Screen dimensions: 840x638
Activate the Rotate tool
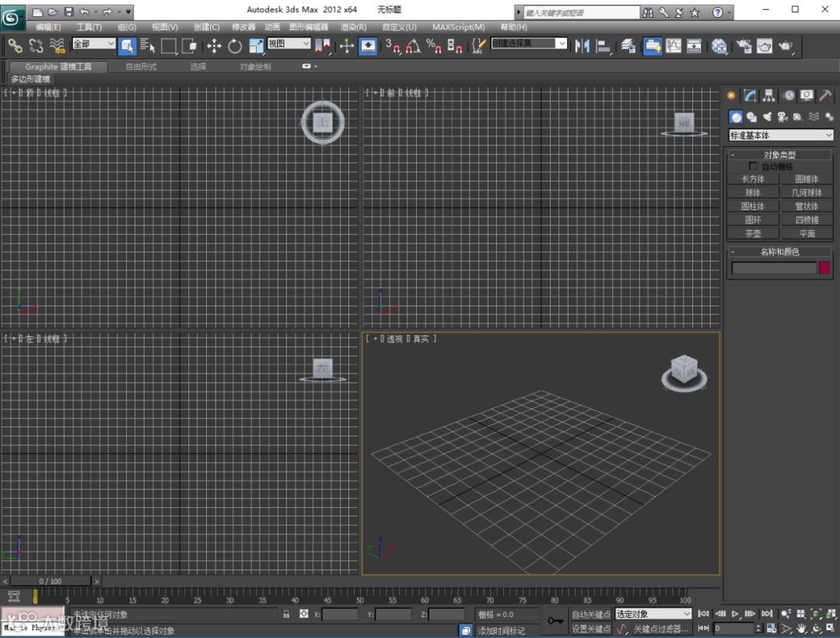[235, 46]
